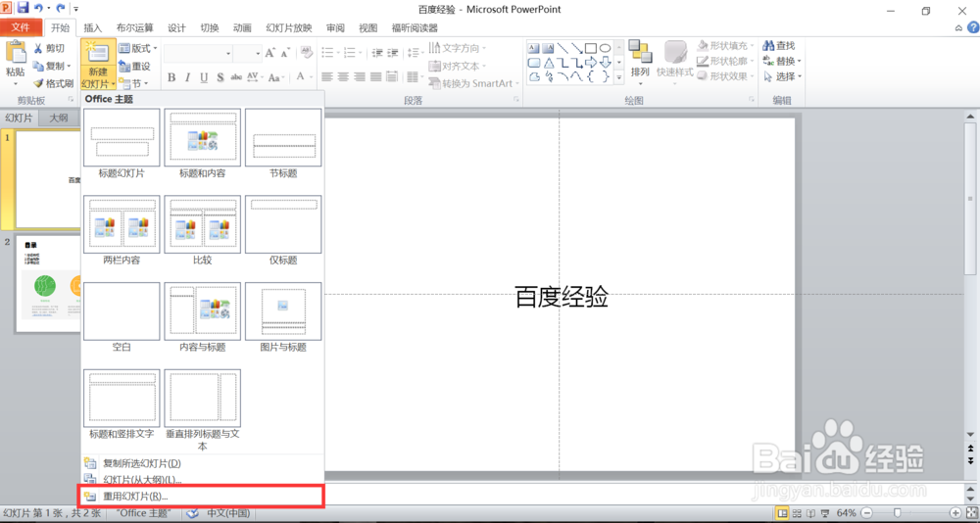Click the Align Text Left icon
Screen dimensions: 980x523
pos(327,76)
